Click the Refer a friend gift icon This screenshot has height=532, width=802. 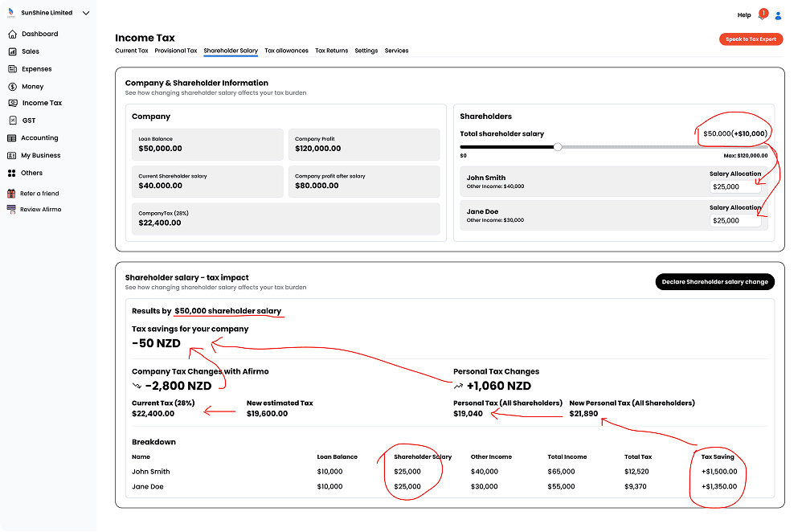pyautogui.click(x=11, y=194)
